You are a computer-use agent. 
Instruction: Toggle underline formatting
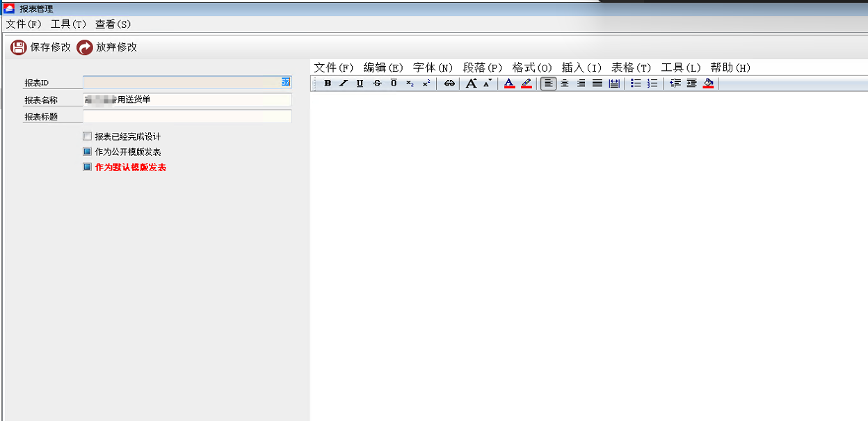[360, 84]
